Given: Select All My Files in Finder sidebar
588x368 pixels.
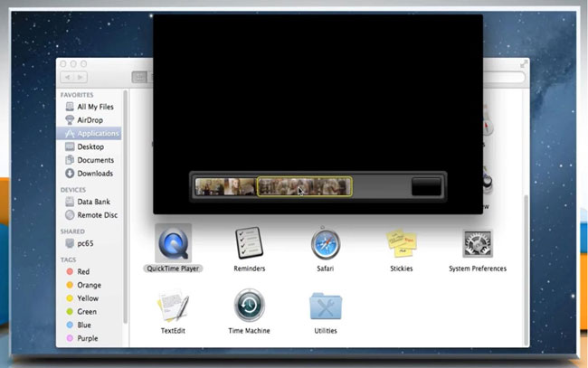Looking at the screenshot, I should click(x=90, y=107).
